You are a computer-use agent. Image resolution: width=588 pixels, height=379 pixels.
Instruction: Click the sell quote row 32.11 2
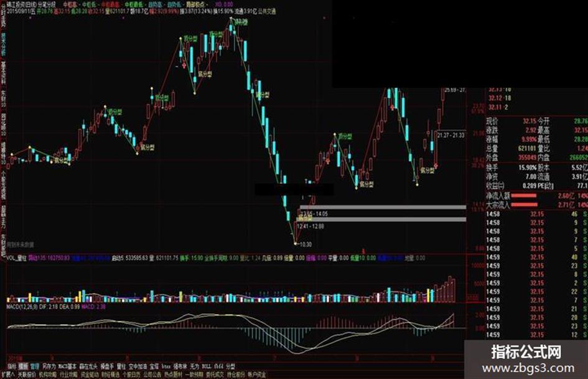click(498, 107)
